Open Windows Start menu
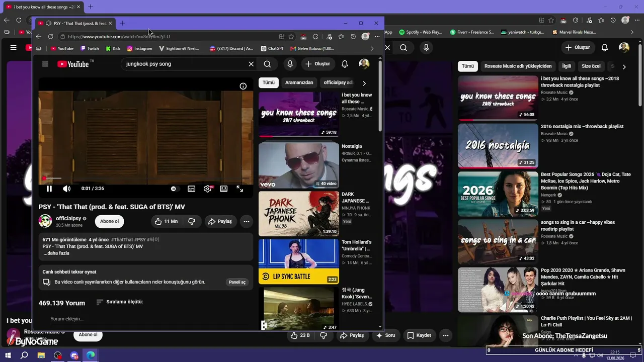Image resolution: width=644 pixels, height=362 pixels. pos(8,355)
